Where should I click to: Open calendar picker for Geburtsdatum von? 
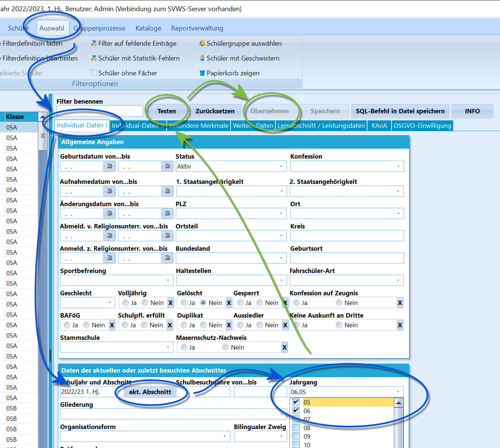(109, 166)
